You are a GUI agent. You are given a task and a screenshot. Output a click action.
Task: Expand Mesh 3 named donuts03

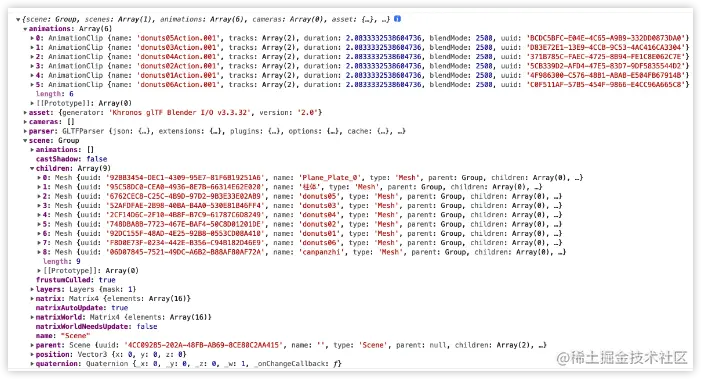click(x=39, y=206)
